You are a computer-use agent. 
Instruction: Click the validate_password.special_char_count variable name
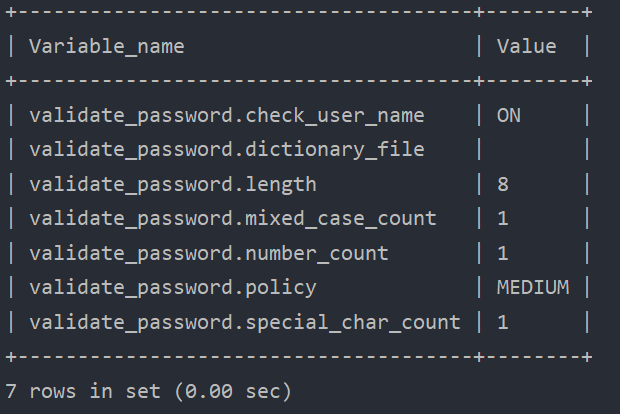coord(245,322)
